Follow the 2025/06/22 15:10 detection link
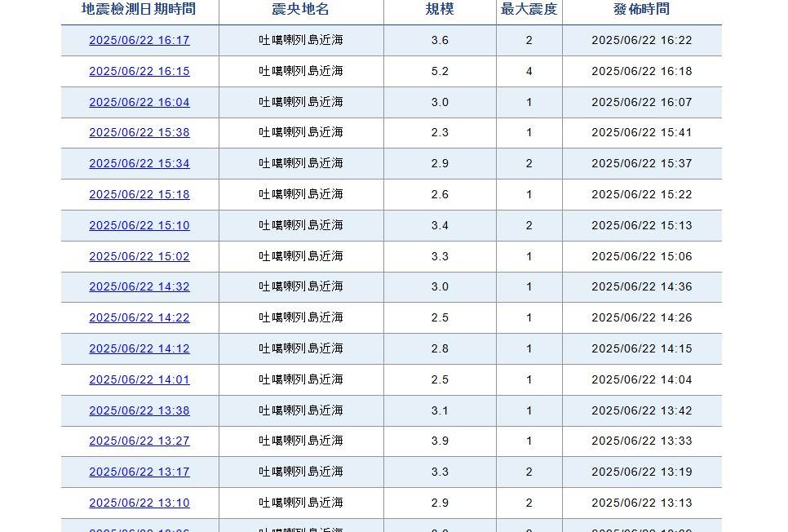The height and width of the screenshot is (532, 788). pos(139,226)
